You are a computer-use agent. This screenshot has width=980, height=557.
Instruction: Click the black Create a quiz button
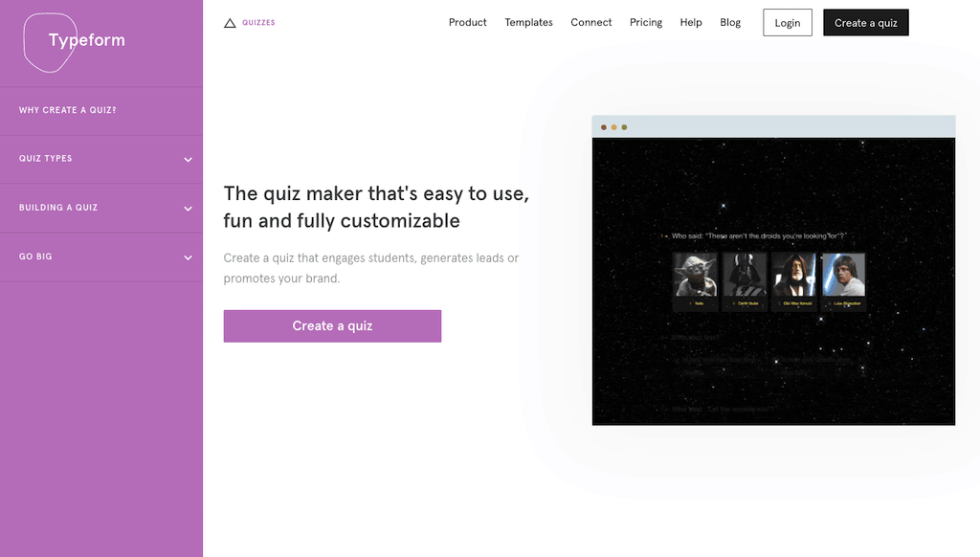(865, 22)
